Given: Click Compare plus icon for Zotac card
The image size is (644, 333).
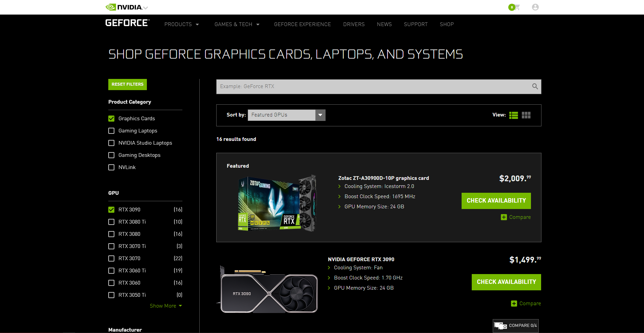Looking at the screenshot, I should 504,217.
